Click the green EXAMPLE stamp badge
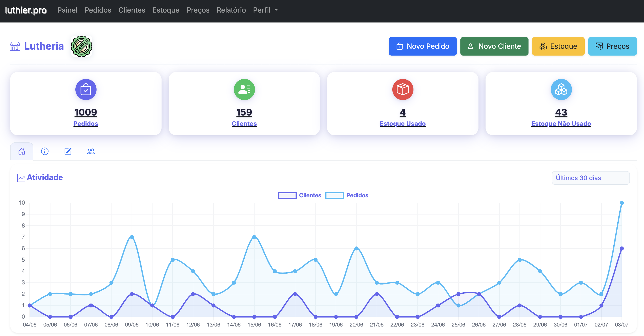Viewport: 644px width, 336px height. click(82, 46)
